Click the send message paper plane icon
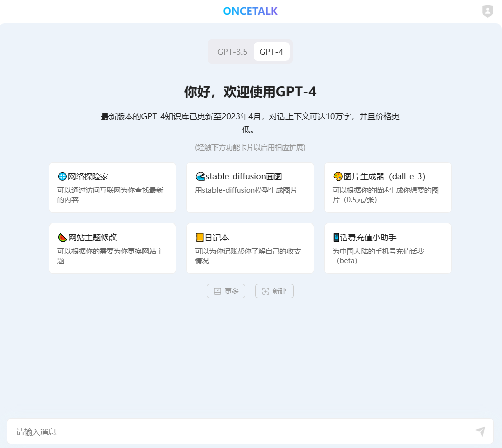Image resolution: width=502 pixels, height=448 pixels. (x=480, y=431)
